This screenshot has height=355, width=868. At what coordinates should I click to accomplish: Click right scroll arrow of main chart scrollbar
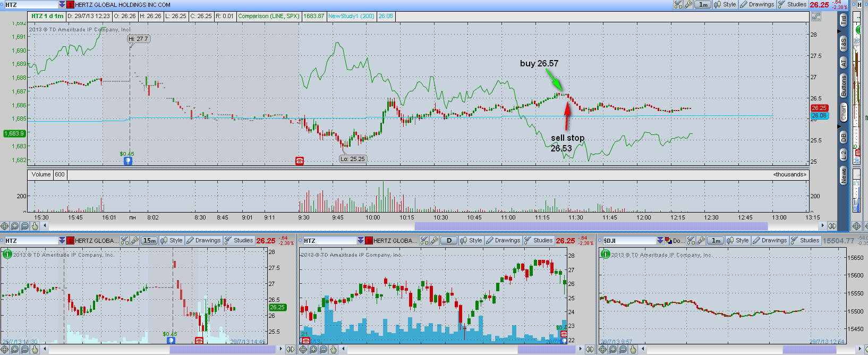[x=823, y=226]
